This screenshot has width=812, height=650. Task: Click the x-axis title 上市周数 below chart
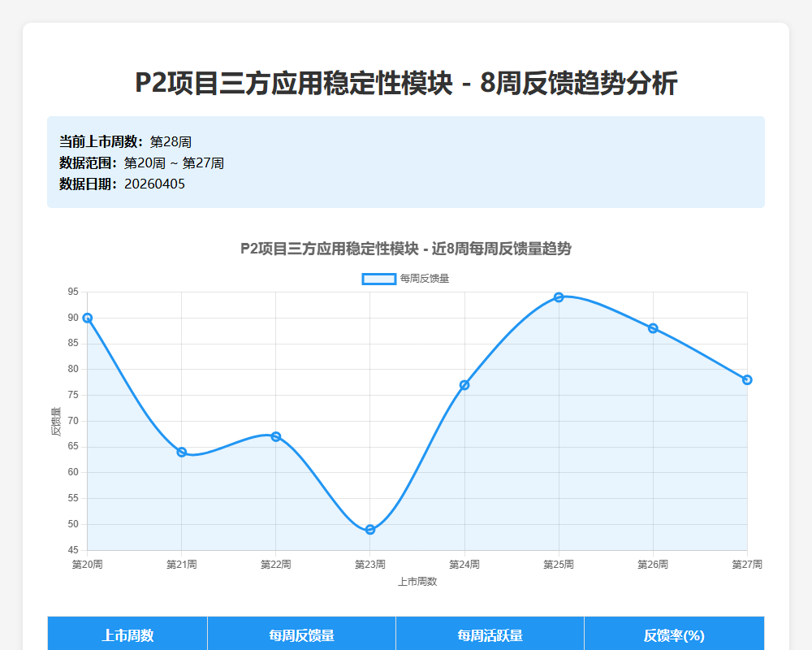click(417, 582)
